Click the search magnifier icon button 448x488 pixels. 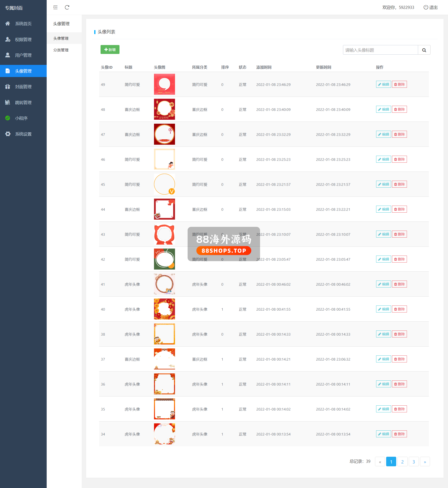424,50
